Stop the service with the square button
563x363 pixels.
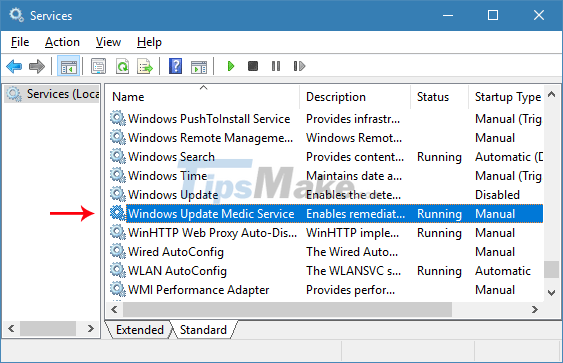click(x=253, y=66)
